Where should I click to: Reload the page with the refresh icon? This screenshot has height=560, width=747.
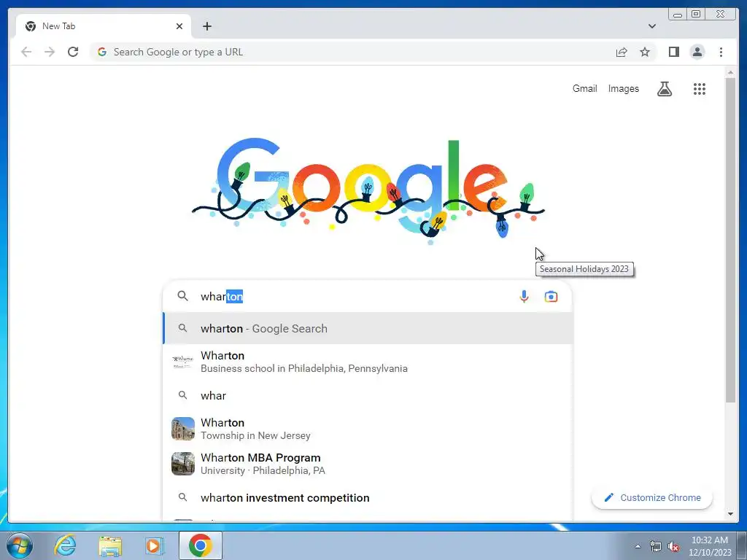[73, 52]
